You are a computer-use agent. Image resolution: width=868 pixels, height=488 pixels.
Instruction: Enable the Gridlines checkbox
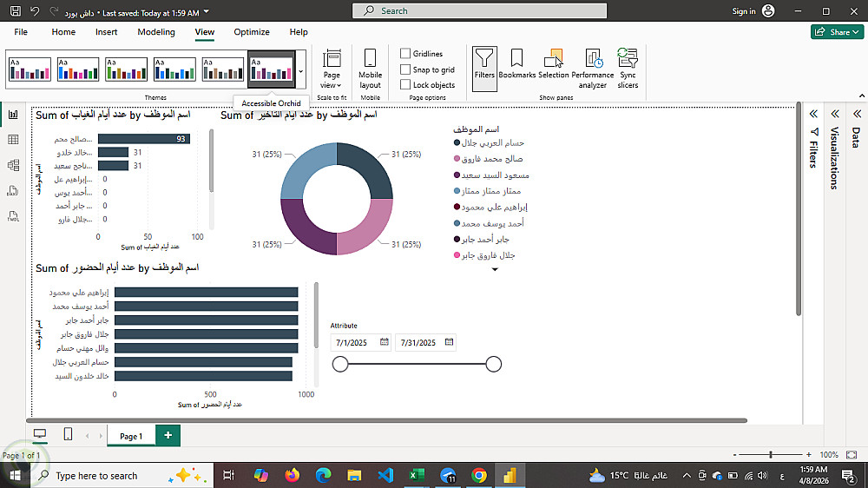pos(405,54)
